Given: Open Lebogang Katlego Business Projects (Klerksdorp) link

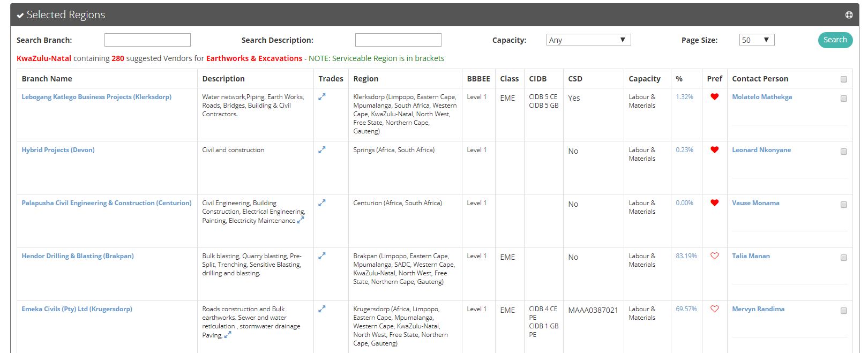Looking at the screenshot, I should click(x=96, y=97).
